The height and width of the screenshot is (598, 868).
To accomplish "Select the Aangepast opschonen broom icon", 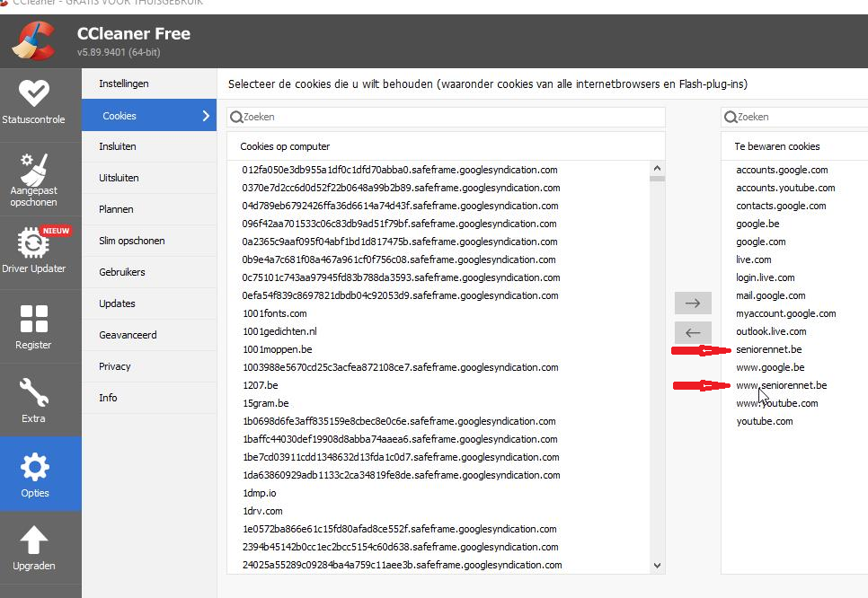I will coord(34,169).
